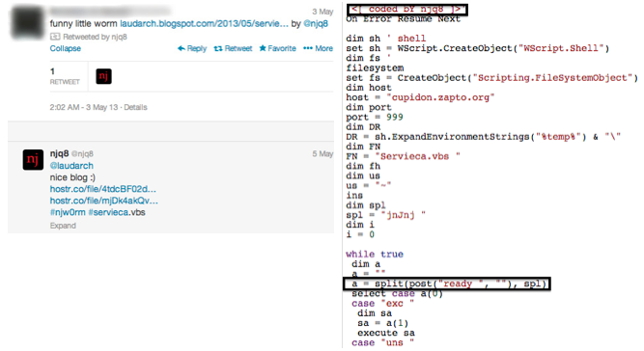The height and width of the screenshot is (351, 644).
Task: Click the case "exc" line
Action: tap(382, 304)
